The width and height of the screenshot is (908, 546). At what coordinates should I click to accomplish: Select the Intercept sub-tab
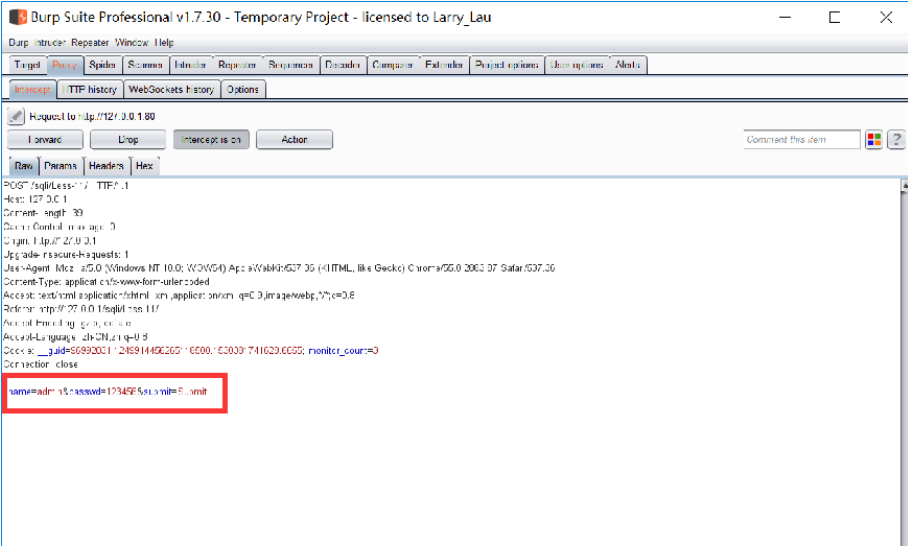click(32, 90)
